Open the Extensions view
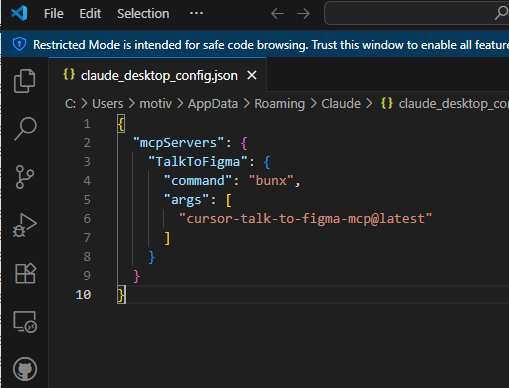 pyautogui.click(x=25, y=273)
